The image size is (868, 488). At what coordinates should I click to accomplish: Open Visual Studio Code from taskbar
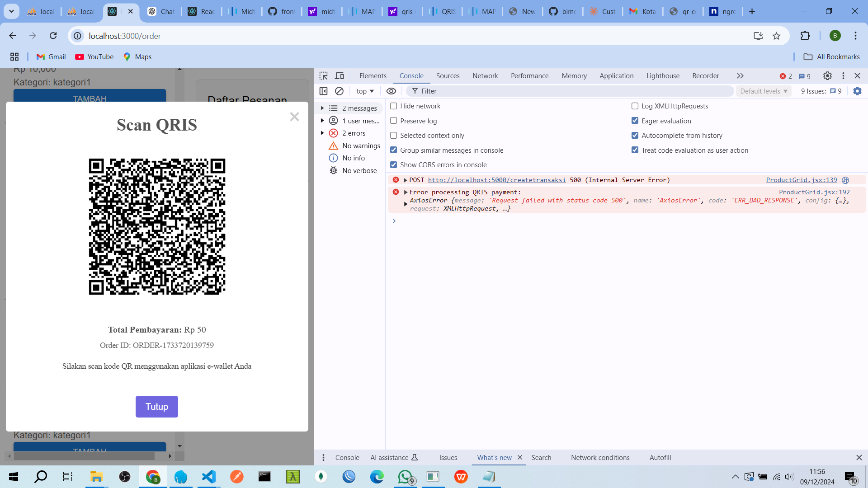click(208, 477)
